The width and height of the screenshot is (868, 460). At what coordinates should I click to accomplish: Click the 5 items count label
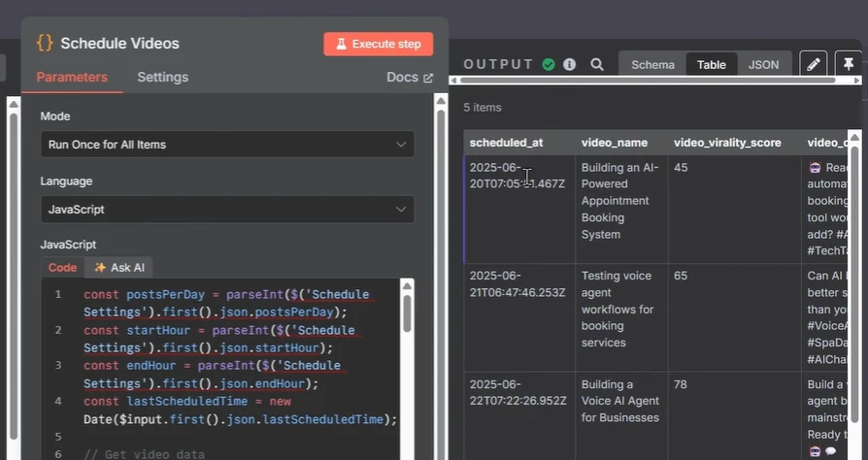coord(483,108)
